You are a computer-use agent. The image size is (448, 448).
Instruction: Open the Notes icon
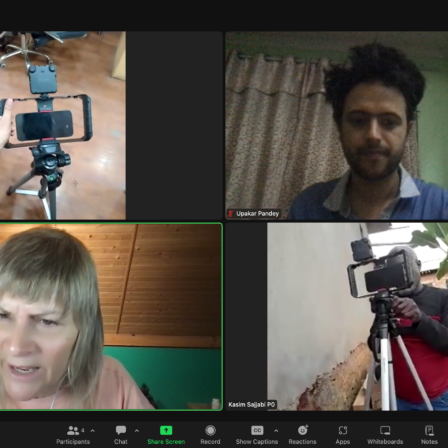pyautogui.click(x=429, y=430)
